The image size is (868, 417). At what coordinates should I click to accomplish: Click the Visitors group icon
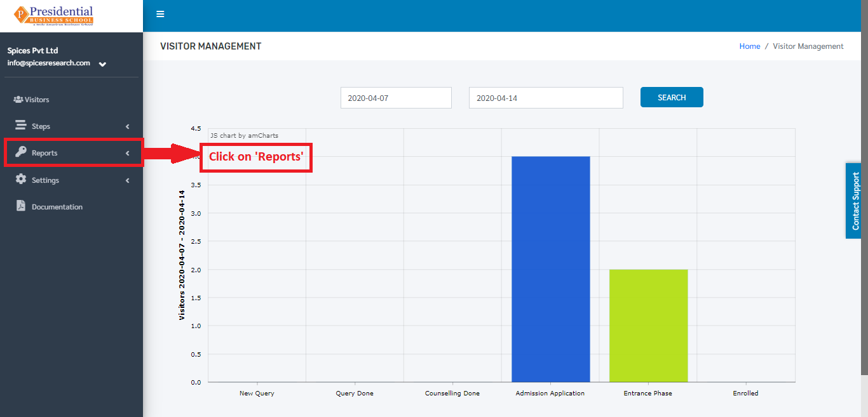coord(18,100)
